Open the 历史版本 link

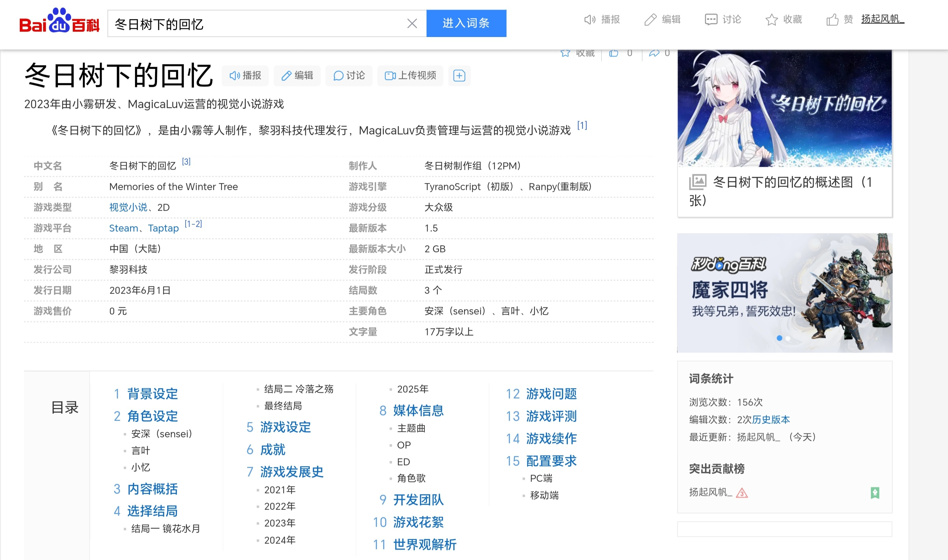point(771,420)
